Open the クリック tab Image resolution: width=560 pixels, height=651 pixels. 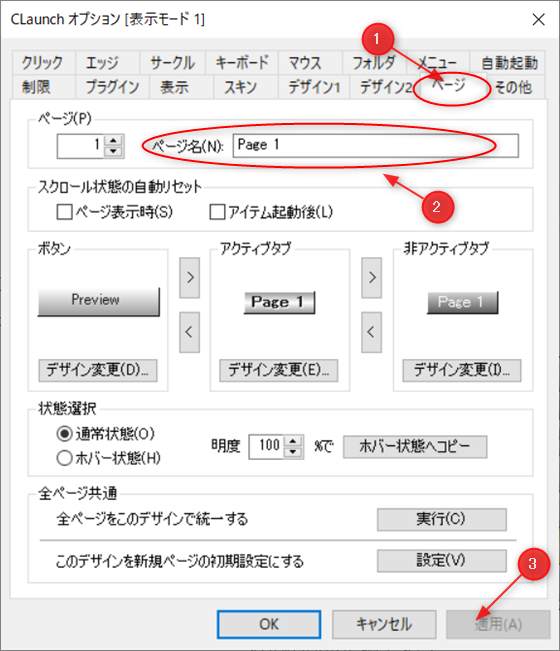tap(44, 63)
